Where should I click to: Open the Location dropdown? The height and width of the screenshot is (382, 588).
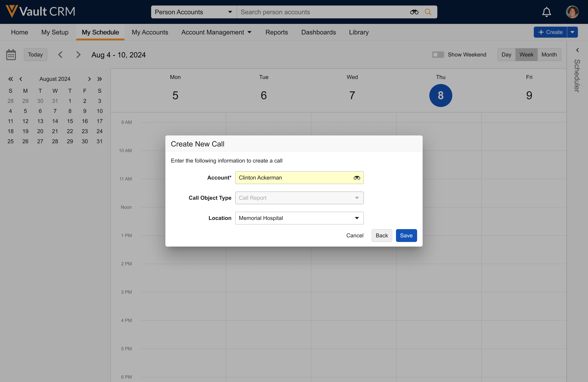(299, 218)
